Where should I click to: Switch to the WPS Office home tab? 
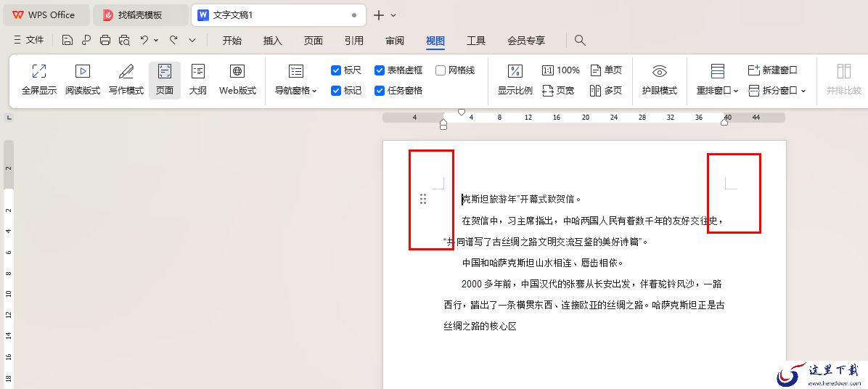tap(46, 15)
